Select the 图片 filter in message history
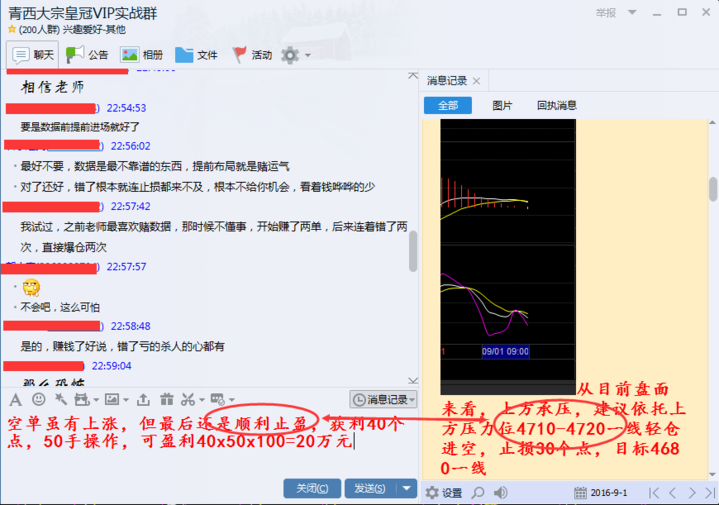This screenshot has height=505, width=719. 502,105
